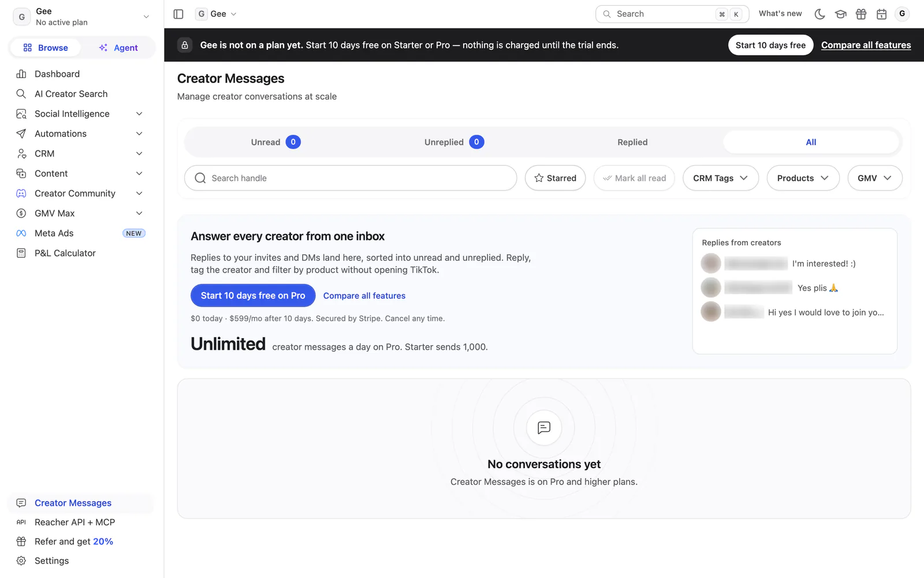Screen dimensions: 924x578
Task: Toggle Starred filter
Action: click(x=555, y=178)
